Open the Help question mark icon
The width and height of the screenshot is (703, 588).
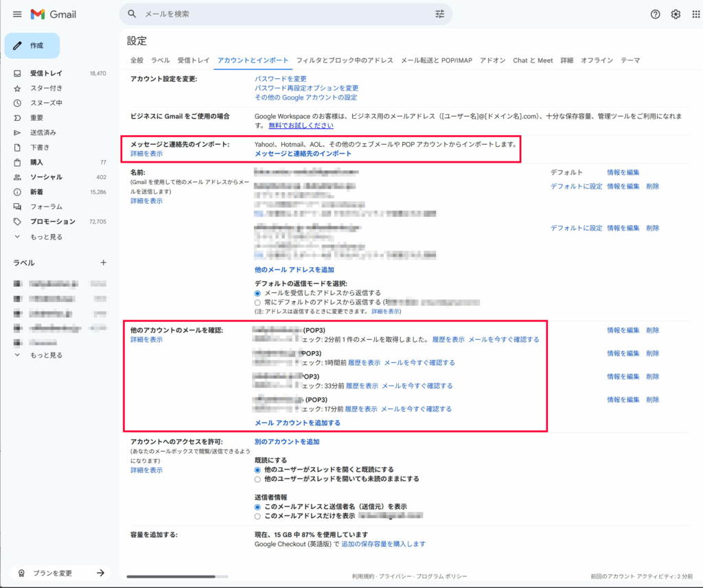click(655, 14)
